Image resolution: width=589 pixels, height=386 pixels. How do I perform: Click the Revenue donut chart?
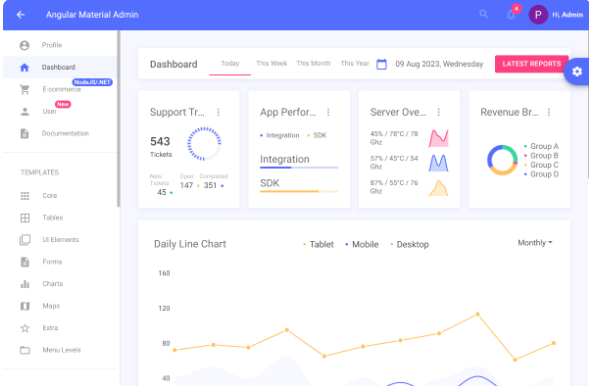[502, 160]
